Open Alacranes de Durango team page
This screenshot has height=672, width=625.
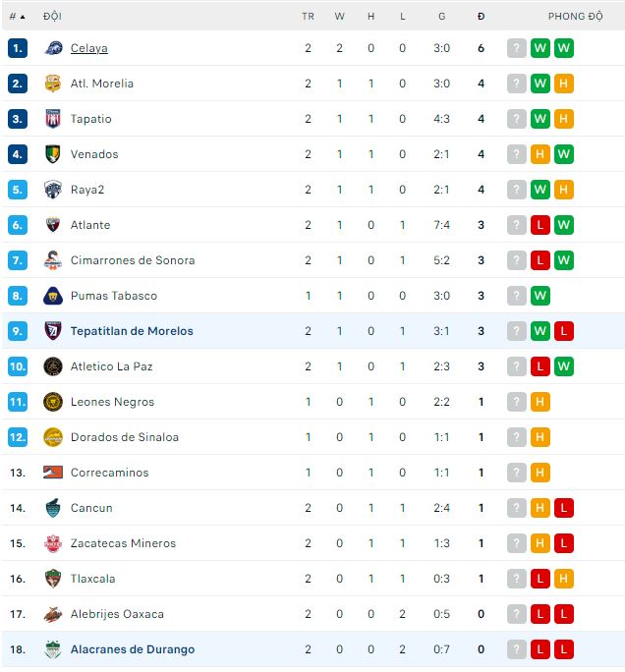tap(133, 649)
